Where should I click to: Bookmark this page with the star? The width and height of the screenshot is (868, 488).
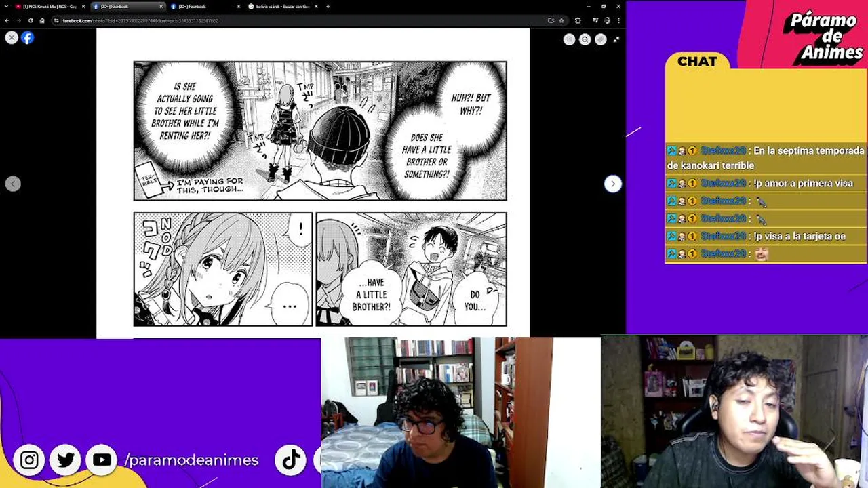point(561,20)
